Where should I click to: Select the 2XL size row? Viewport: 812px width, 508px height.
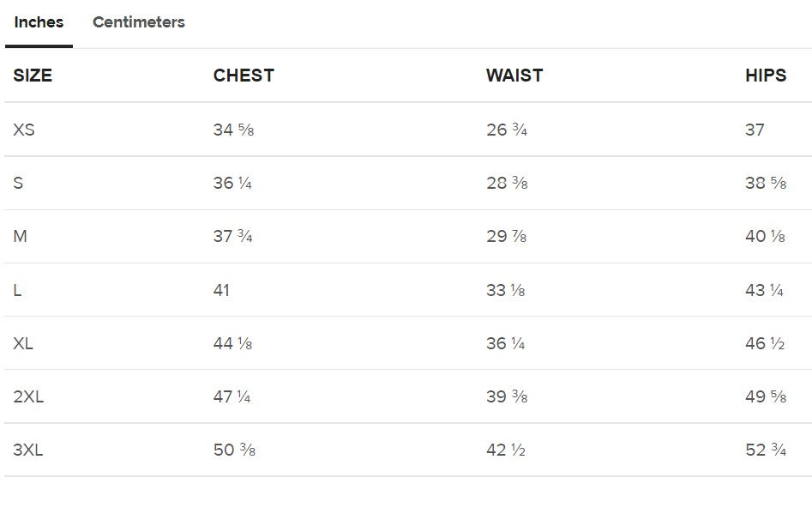point(28,396)
